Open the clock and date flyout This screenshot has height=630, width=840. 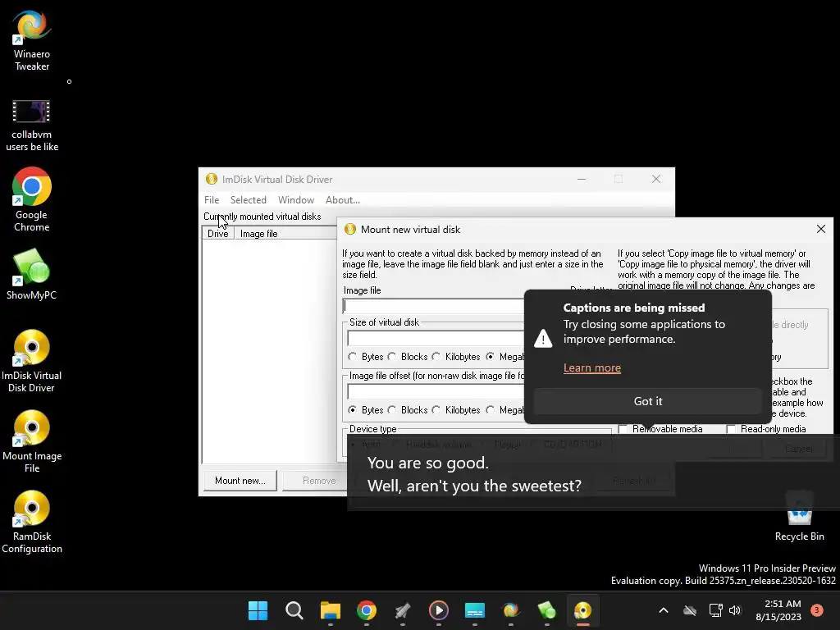click(x=778, y=610)
